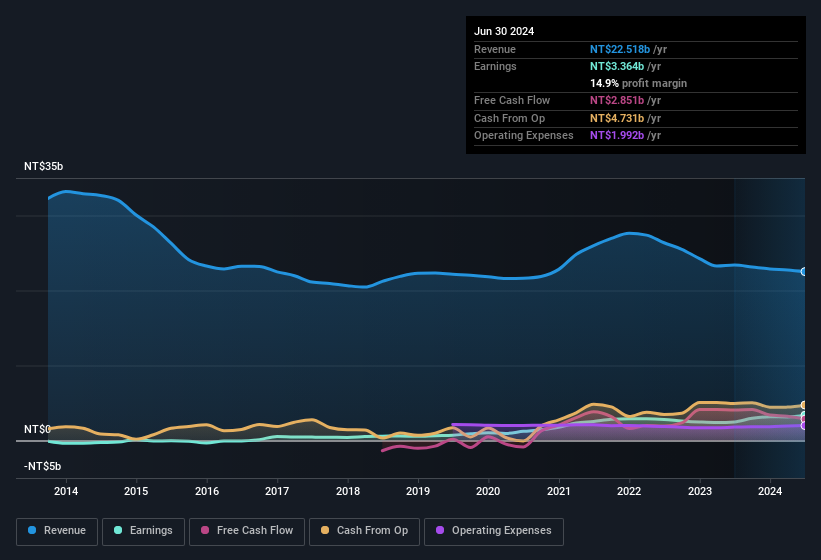Click the 2016 x-axis label
Screen dimensions: 821x560
pos(207,491)
